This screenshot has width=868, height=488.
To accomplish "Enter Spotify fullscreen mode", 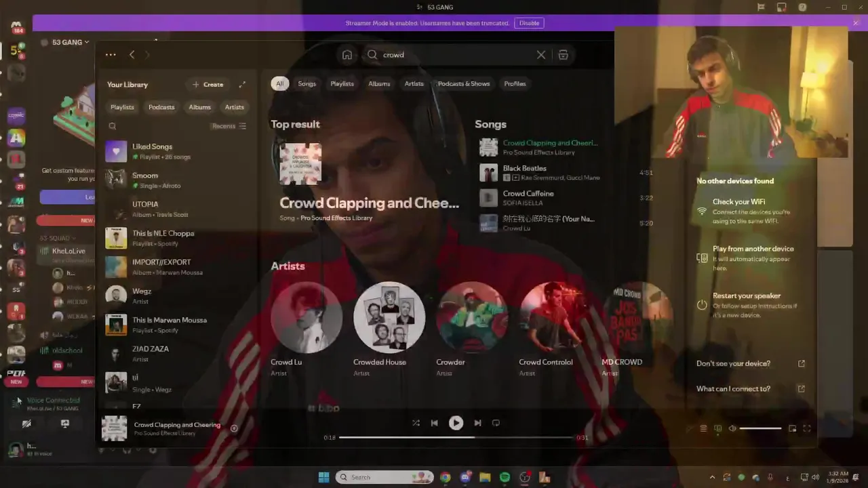I will click(x=807, y=428).
